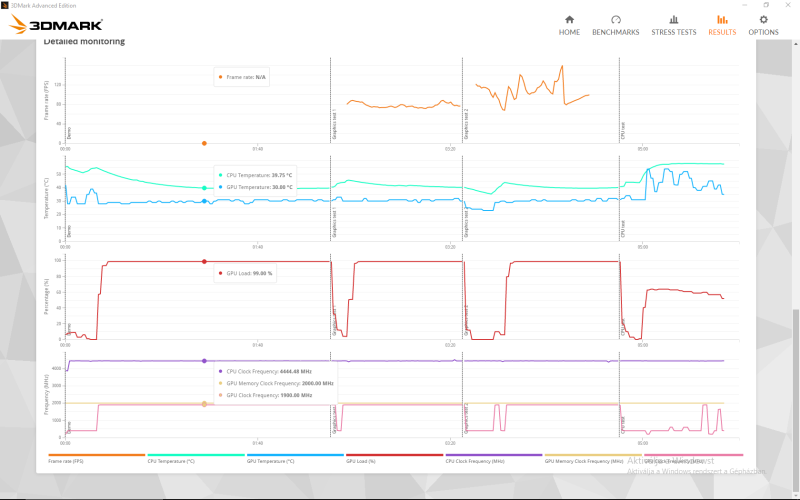
Task: Click the 05:00 time label under frequency chart
Action: (x=643, y=443)
